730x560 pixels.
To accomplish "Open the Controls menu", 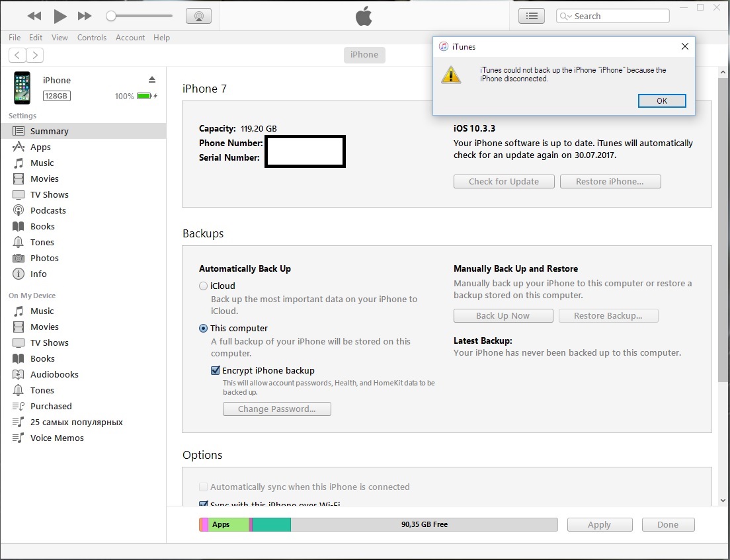I will (x=92, y=38).
